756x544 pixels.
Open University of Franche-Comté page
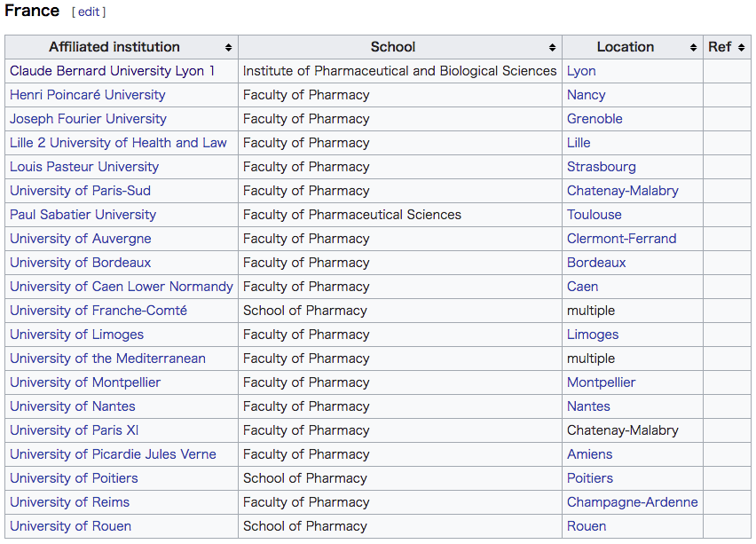pos(98,311)
